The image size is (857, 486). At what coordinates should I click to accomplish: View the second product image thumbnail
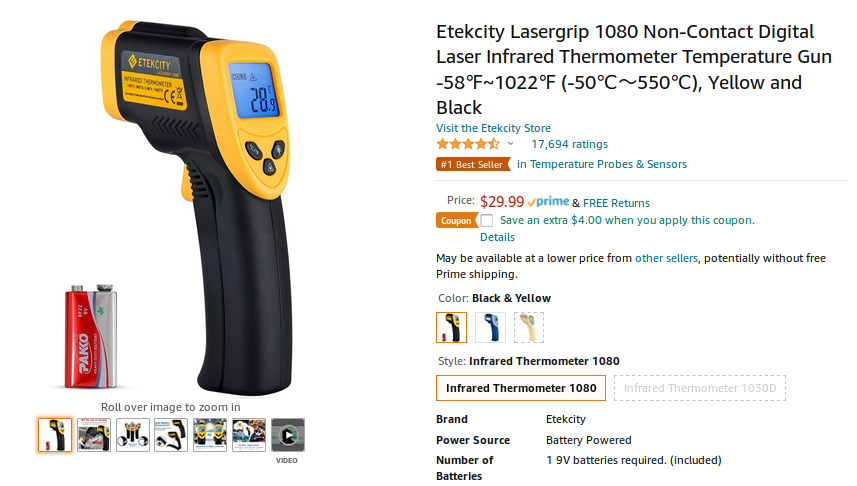click(93, 435)
